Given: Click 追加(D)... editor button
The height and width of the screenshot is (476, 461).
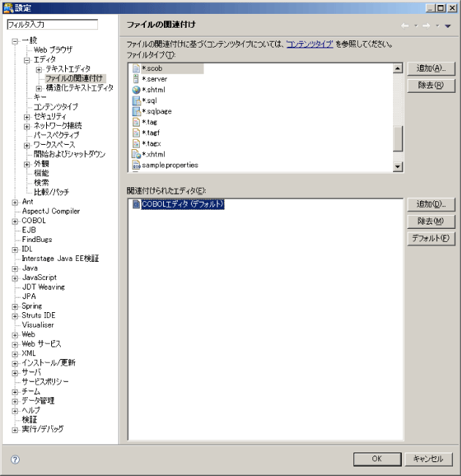Looking at the screenshot, I should [x=431, y=205].
